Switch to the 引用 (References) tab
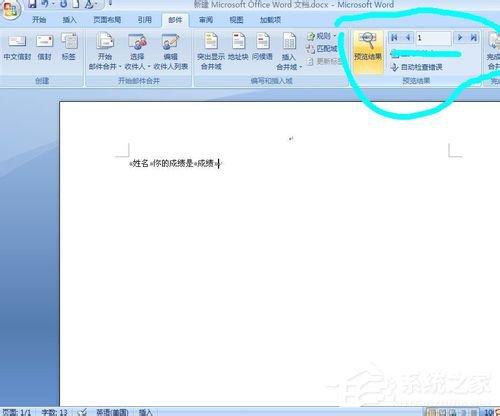This screenshot has width=500, height=416. pos(145,20)
